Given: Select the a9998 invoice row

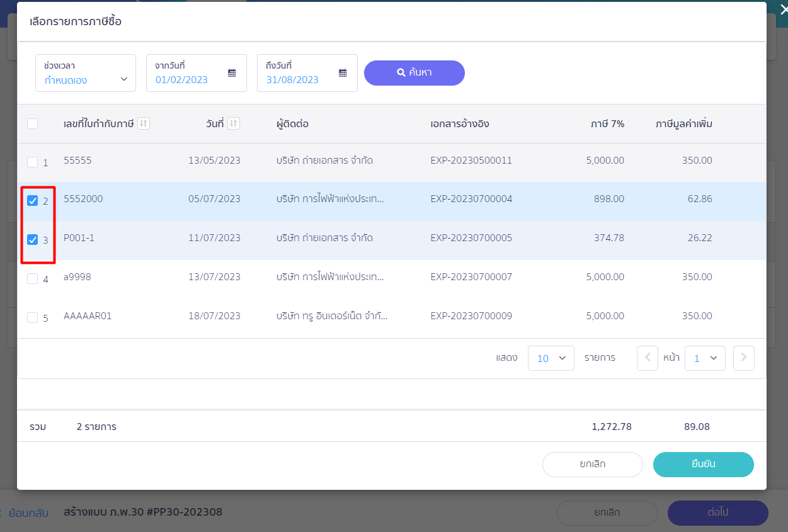Looking at the screenshot, I should [x=392, y=278].
